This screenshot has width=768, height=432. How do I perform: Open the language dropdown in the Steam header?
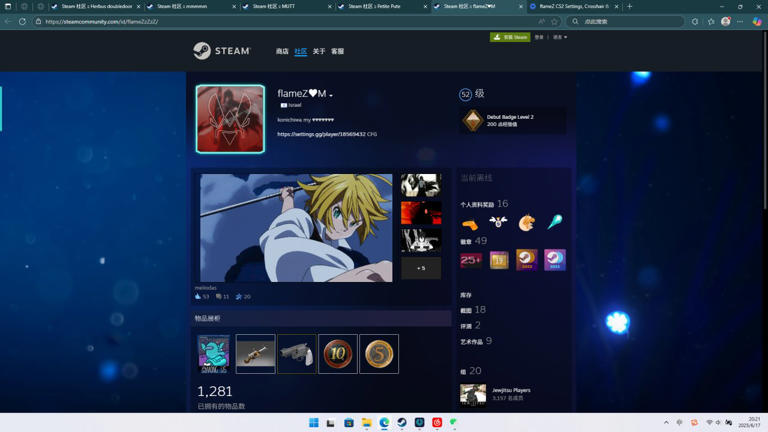pyautogui.click(x=560, y=37)
